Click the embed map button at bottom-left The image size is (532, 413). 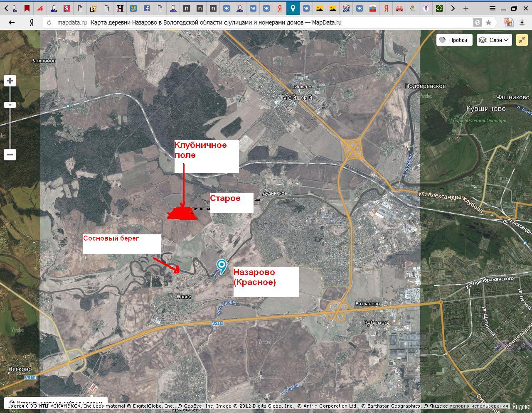pyautogui.click(x=56, y=403)
